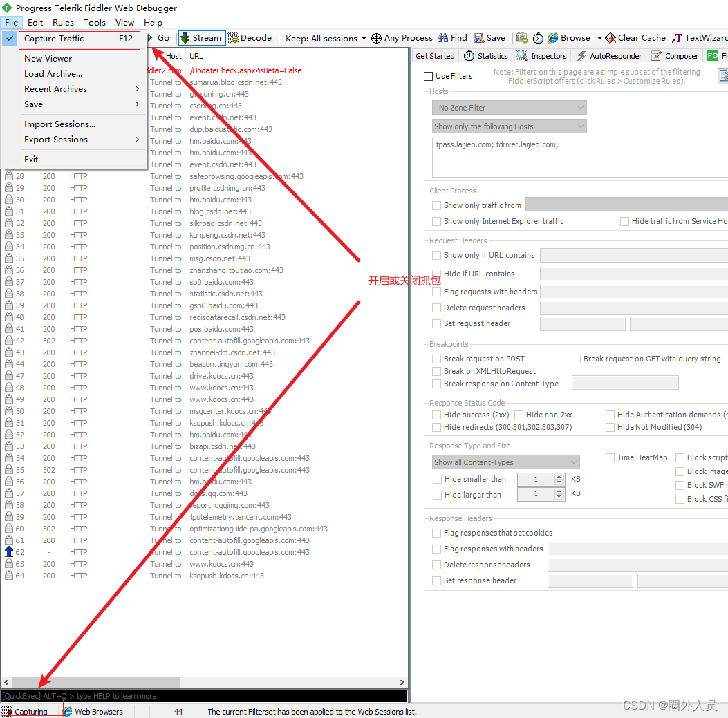This screenshot has width=728, height=718.
Task: Click the scroll left arrow of sessions list
Action: [x=6, y=682]
